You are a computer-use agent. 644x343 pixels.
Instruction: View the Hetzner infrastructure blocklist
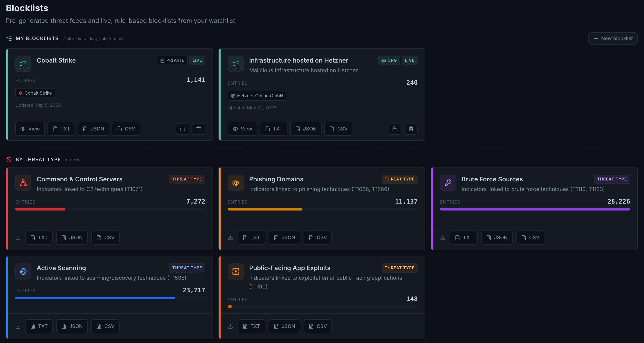coord(242,129)
